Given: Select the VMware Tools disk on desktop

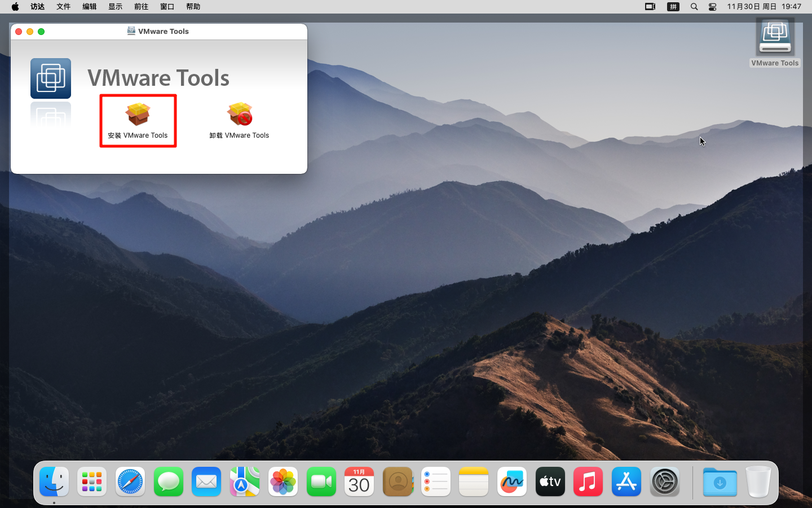Looking at the screenshot, I should [775, 37].
